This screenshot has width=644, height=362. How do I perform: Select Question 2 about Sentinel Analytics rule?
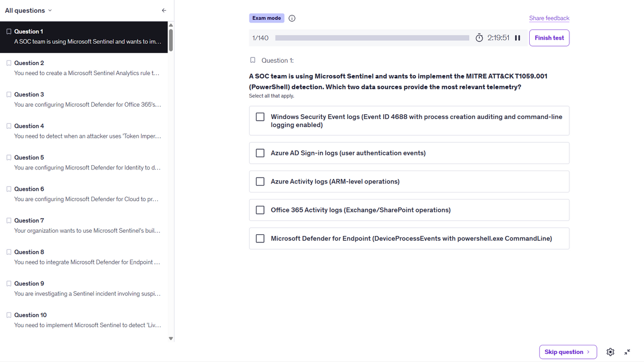(84, 68)
